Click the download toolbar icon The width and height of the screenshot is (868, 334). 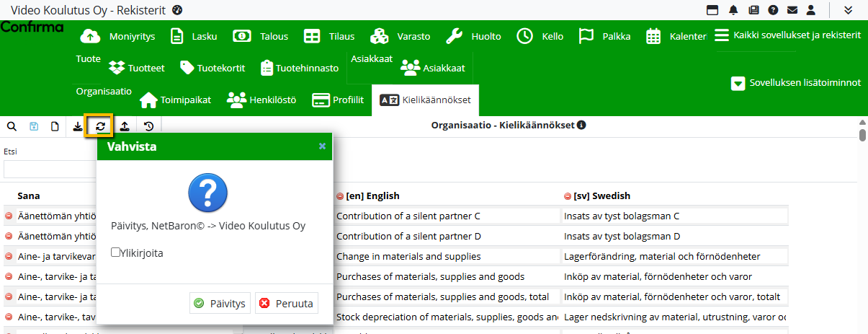point(78,126)
